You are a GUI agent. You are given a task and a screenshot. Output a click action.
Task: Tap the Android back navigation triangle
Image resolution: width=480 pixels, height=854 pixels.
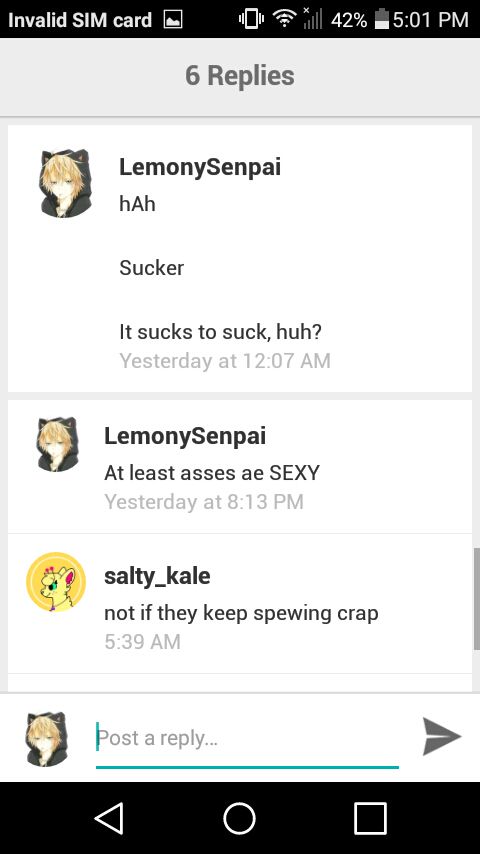110,818
